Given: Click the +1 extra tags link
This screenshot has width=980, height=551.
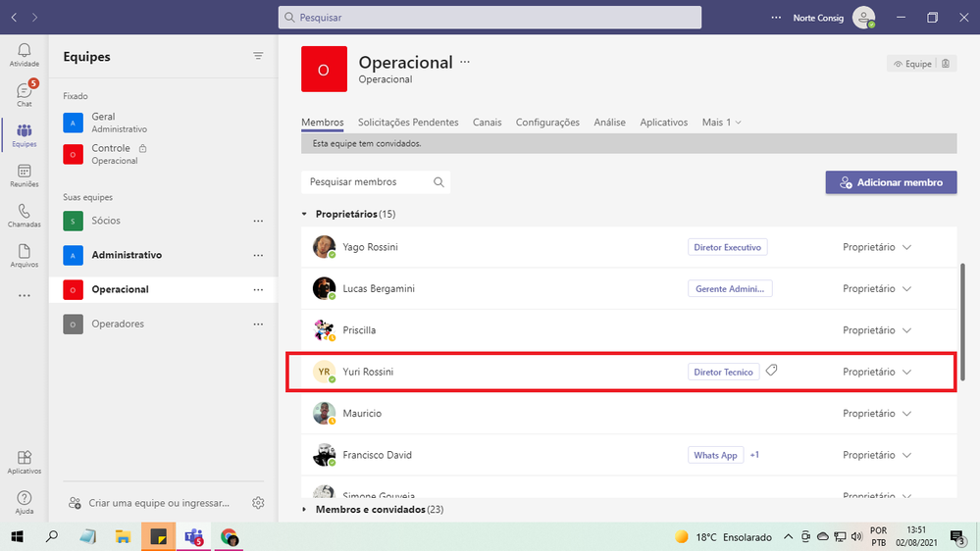Looking at the screenshot, I should tap(754, 455).
